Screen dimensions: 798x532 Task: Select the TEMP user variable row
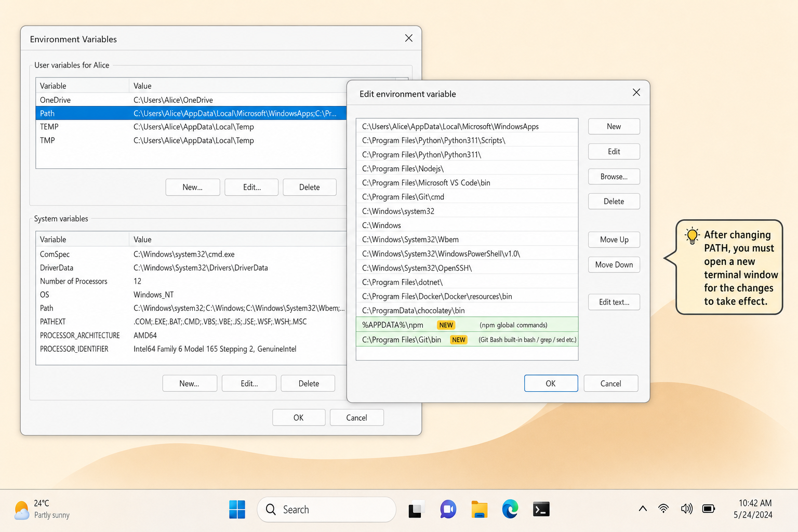pos(191,127)
